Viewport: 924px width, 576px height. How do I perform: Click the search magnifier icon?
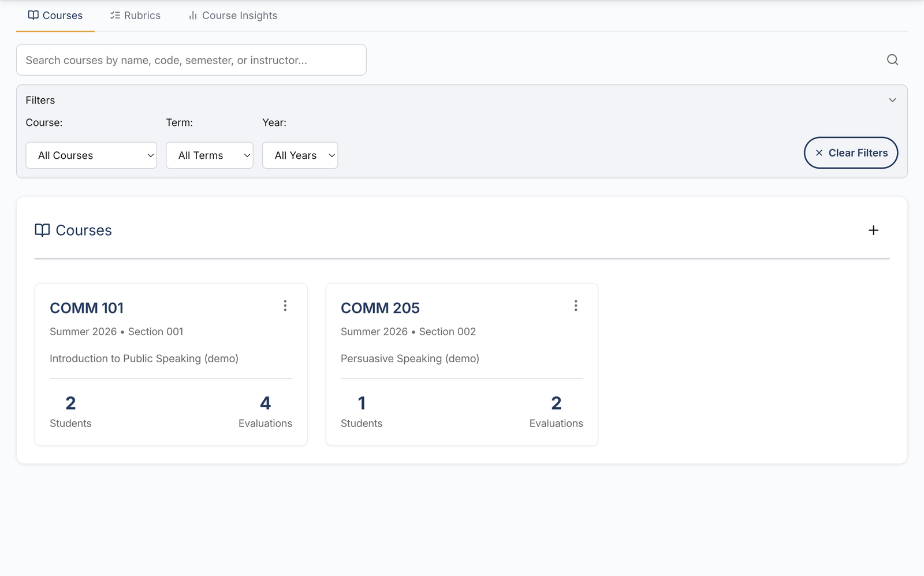pos(892,60)
